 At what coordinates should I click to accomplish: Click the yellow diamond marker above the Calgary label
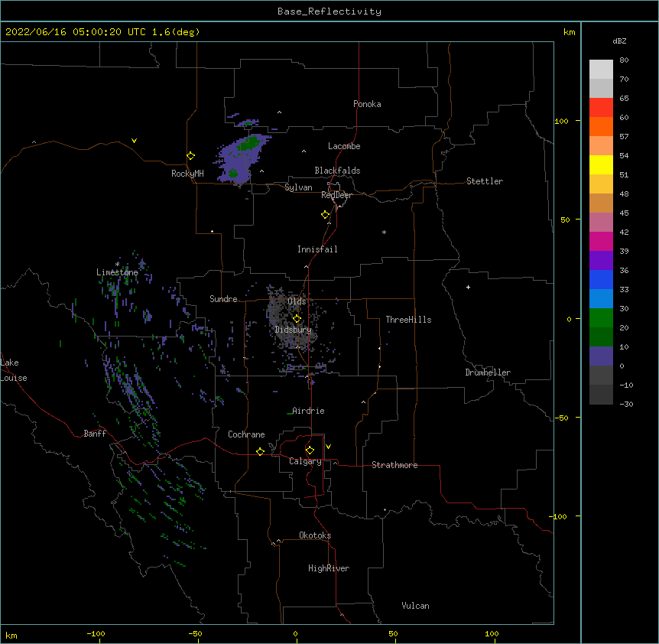coord(310,450)
